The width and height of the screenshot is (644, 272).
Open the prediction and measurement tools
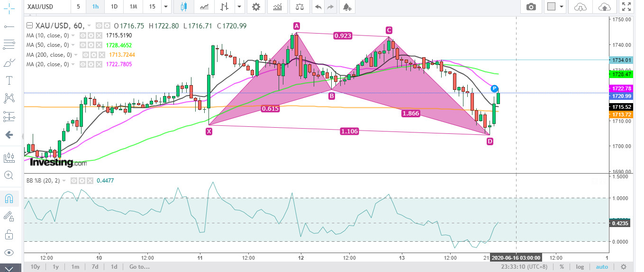point(9,116)
